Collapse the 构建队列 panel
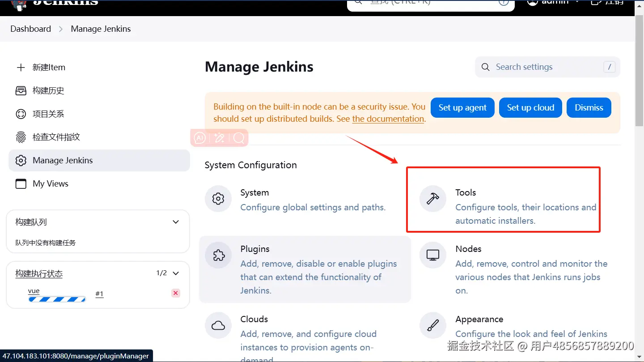 (x=176, y=222)
